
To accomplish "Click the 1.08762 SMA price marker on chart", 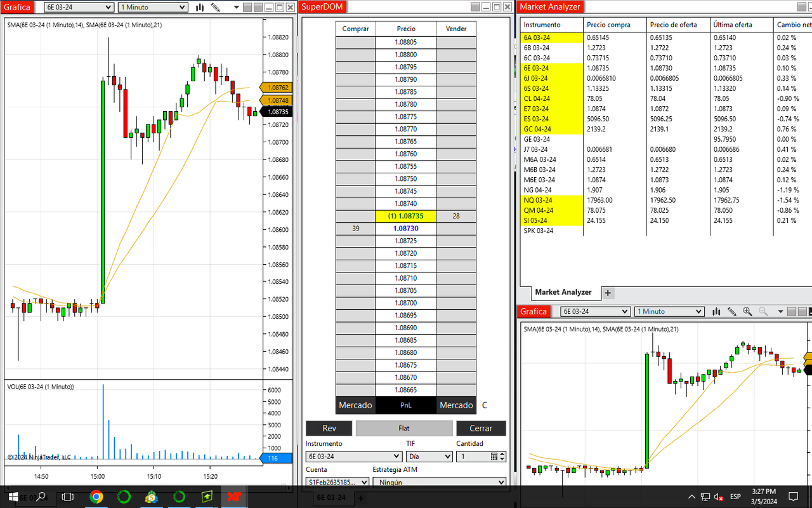I will 278,88.
